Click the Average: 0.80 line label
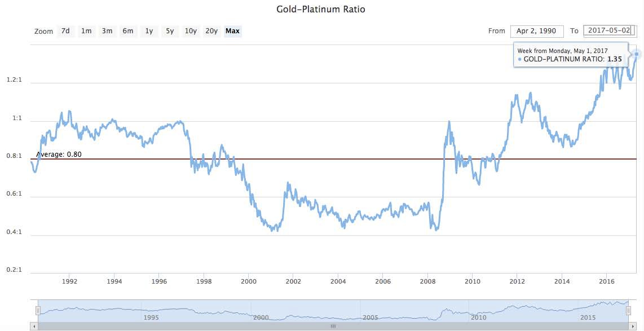The height and width of the screenshot is (331, 644). click(x=58, y=154)
